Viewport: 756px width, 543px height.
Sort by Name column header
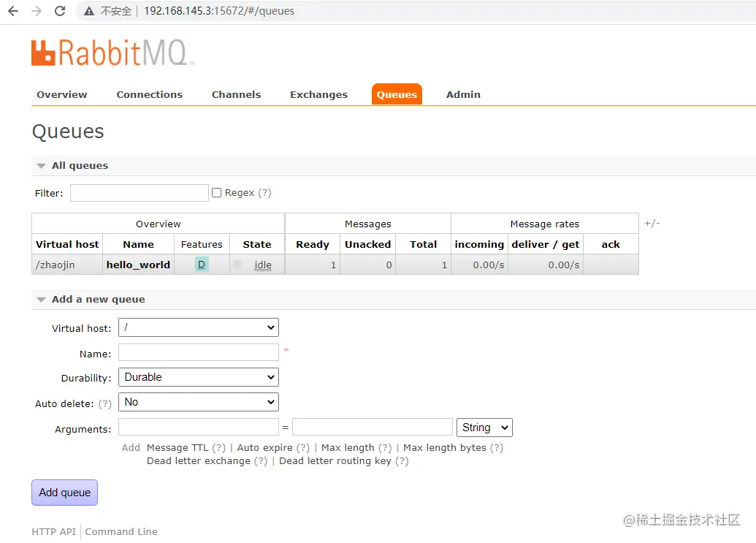coord(138,245)
